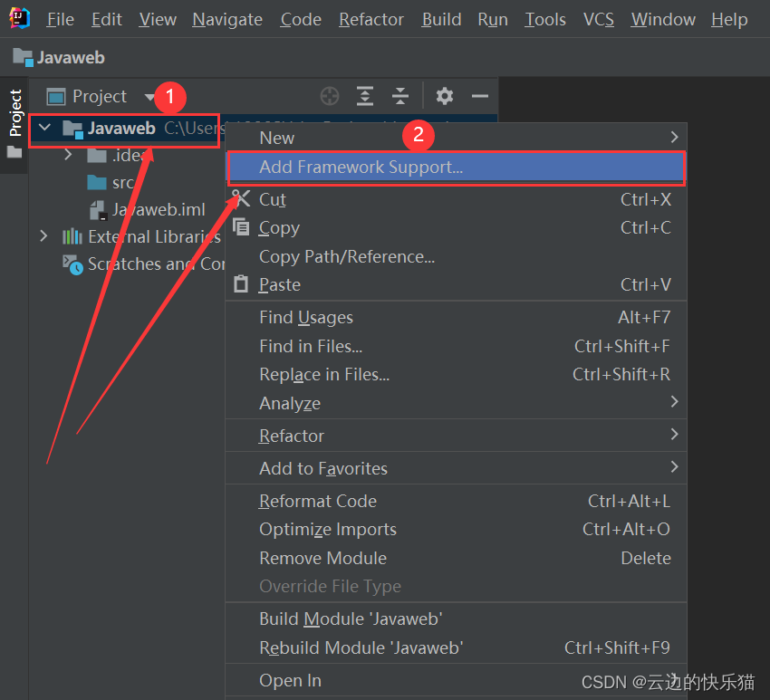Select Find in Files...
This screenshot has height=700, width=770.
coord(456,346)
